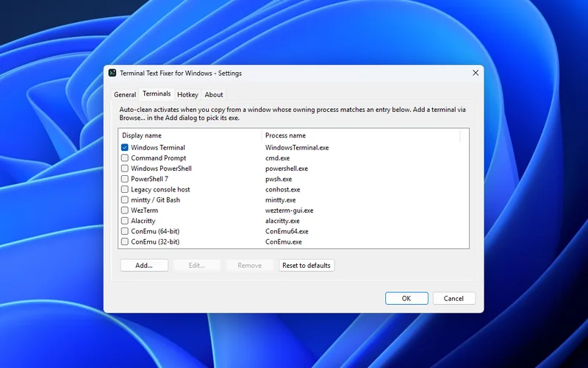588x368 pixels.
Task: Select alacritty.exe process entry
Action: [x=282, y=221]
